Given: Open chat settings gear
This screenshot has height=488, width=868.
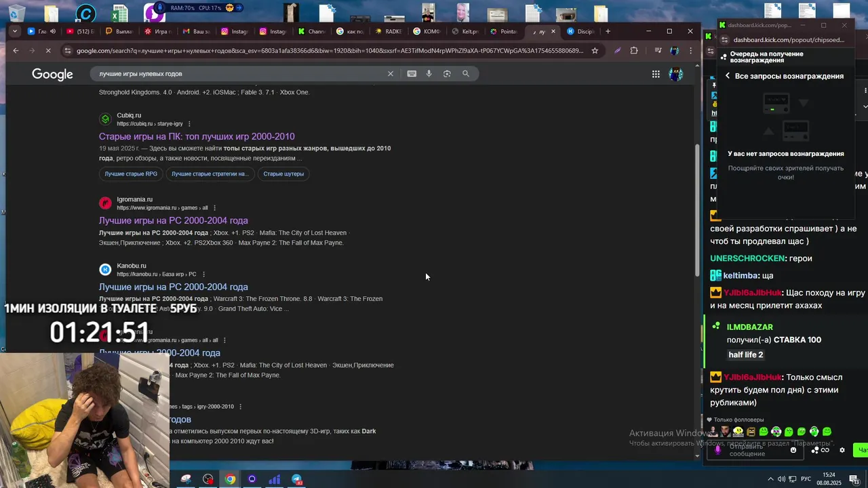Looking at the screenshot, I should coord(842,450).
